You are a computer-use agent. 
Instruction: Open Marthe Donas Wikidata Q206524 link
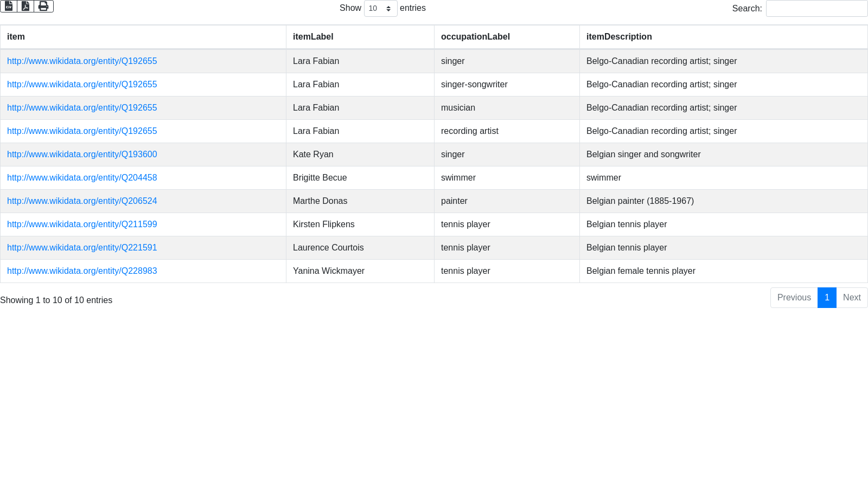82,201
